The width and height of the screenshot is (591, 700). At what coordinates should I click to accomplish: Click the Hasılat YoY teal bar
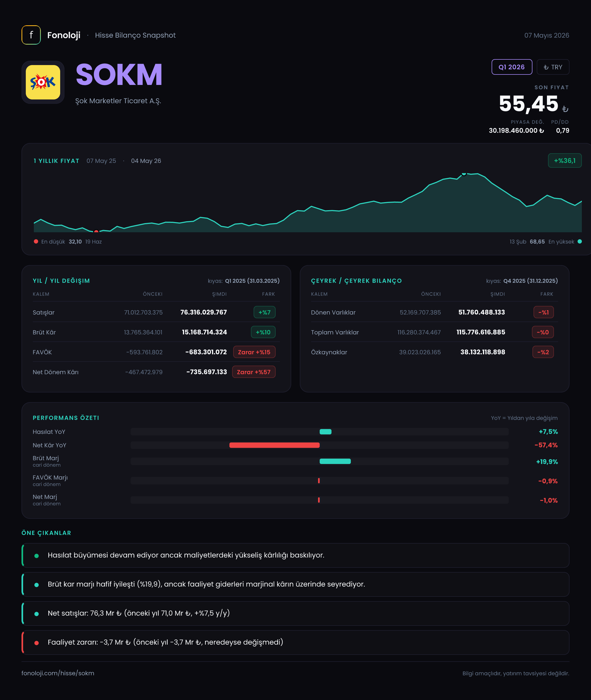tap(325, 431)
